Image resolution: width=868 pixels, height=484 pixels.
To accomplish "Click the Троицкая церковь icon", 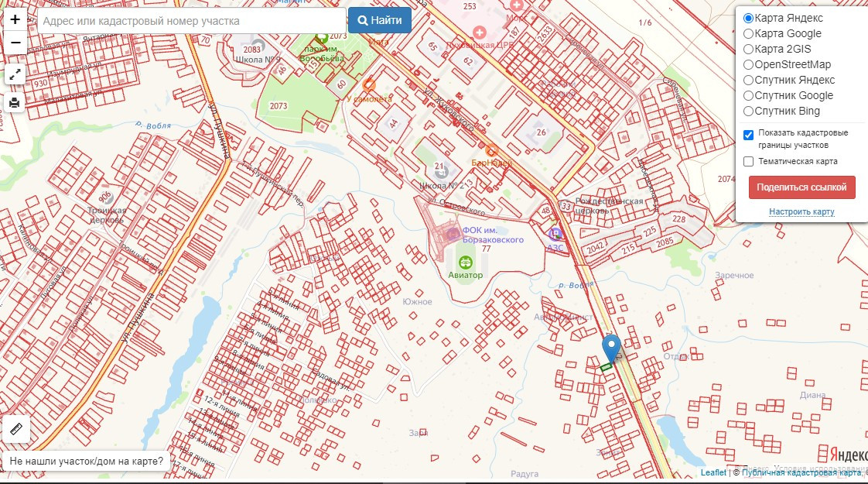I will (x=106, y=197).
